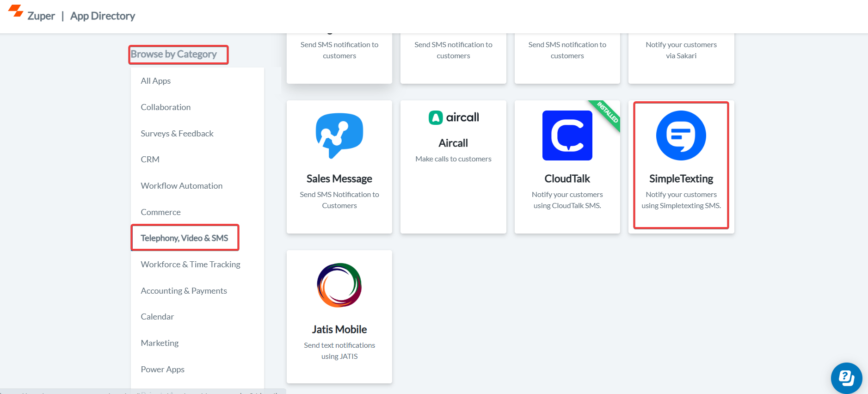Image resolution: width=868 pixels, height=394 pixels.
Task: Select the Aircall logo
Action: pos(453,117)
